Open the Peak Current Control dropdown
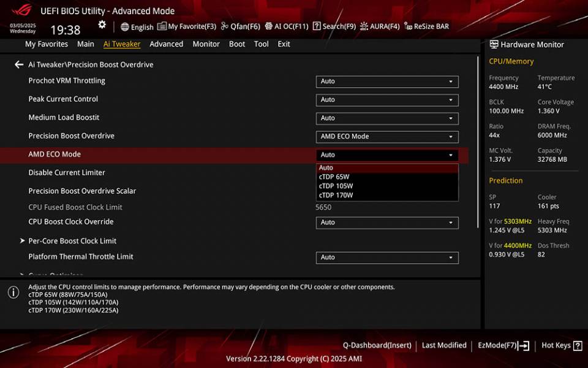Viewport: 588px width, 368px height. [387, 100]
